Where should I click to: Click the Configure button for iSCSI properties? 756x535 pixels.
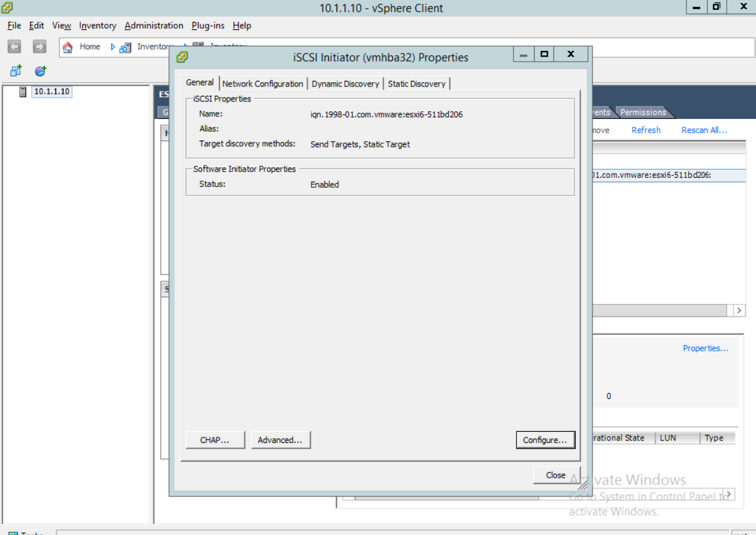(x=545, y=440)
